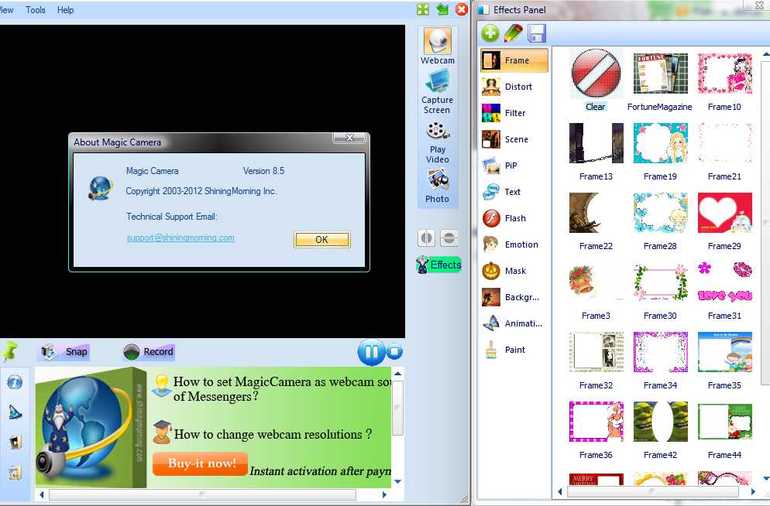Screen dimensions: 770x506
Task: Select the Photo source icon
Action: click(437, 187)
